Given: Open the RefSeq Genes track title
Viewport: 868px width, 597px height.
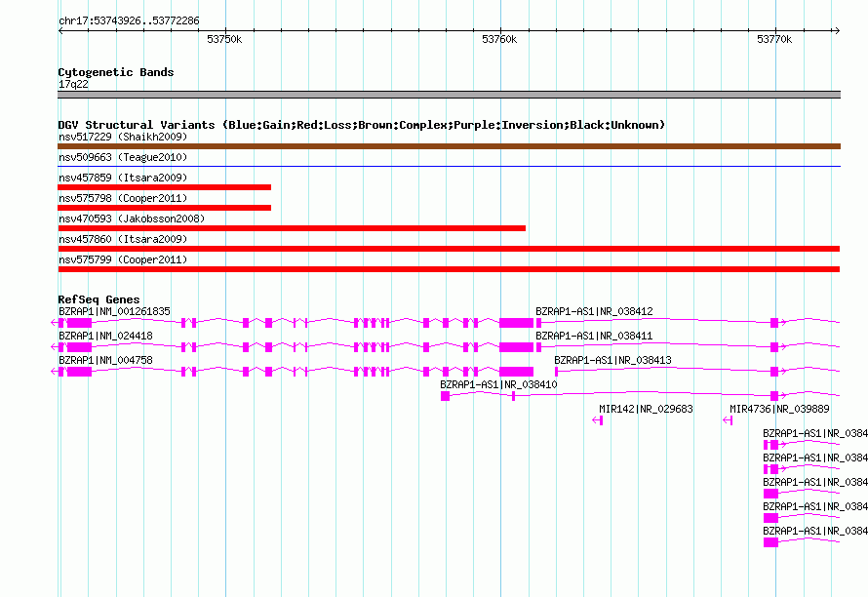Looking at the screenshot, I should pyautogui.click(x=99, y=299).
